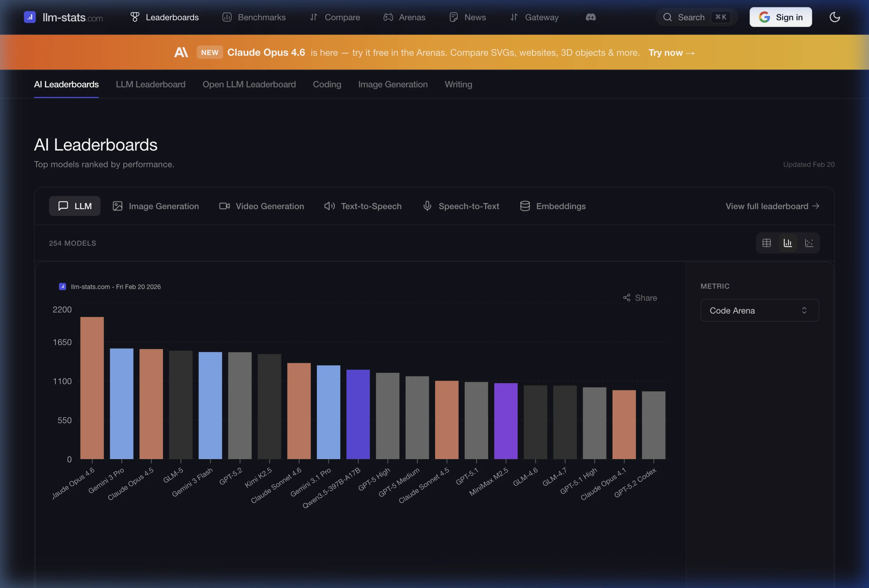
Task: Switch to the Coding tab
Action: (x=327, y=85)
